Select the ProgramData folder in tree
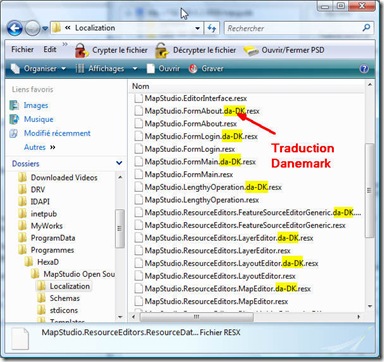 [47, 238]
